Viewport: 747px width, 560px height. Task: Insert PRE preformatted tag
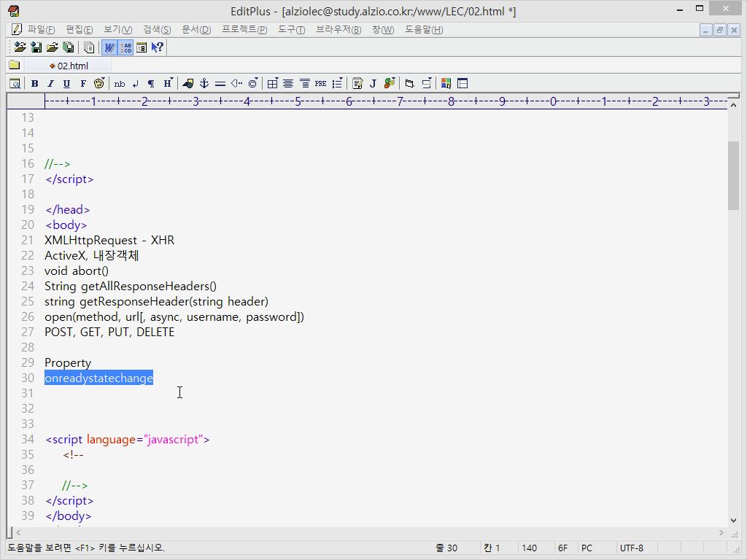coord(321,83)
